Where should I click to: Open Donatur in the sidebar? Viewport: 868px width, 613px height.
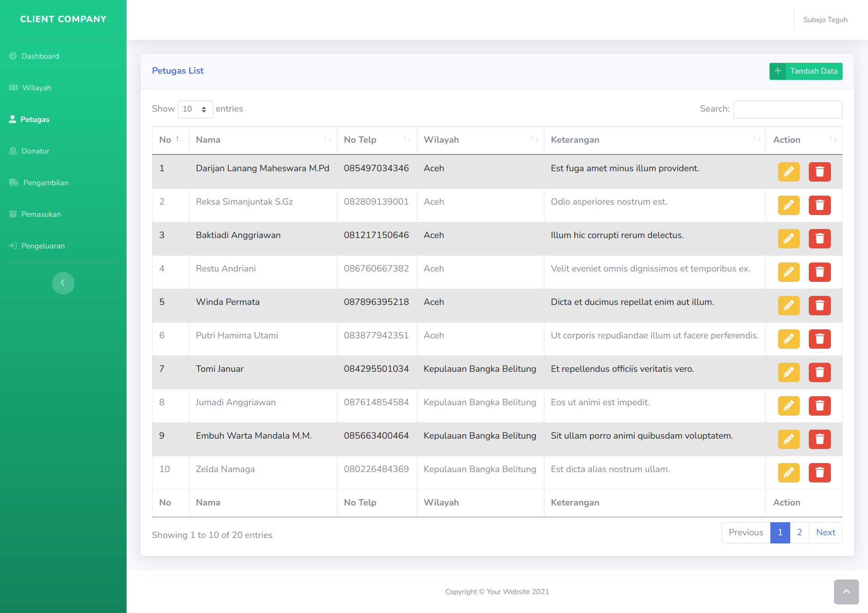click(x=35, y=151)
